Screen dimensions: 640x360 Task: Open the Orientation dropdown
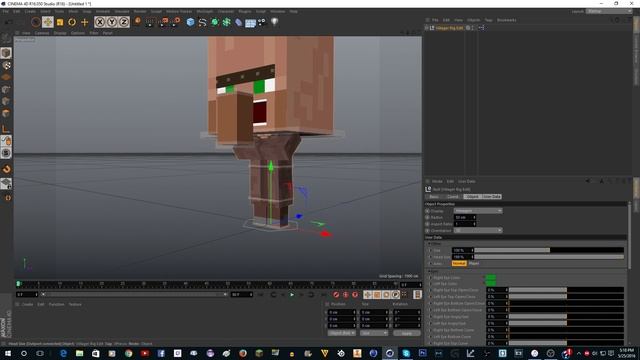coord(478,231)
